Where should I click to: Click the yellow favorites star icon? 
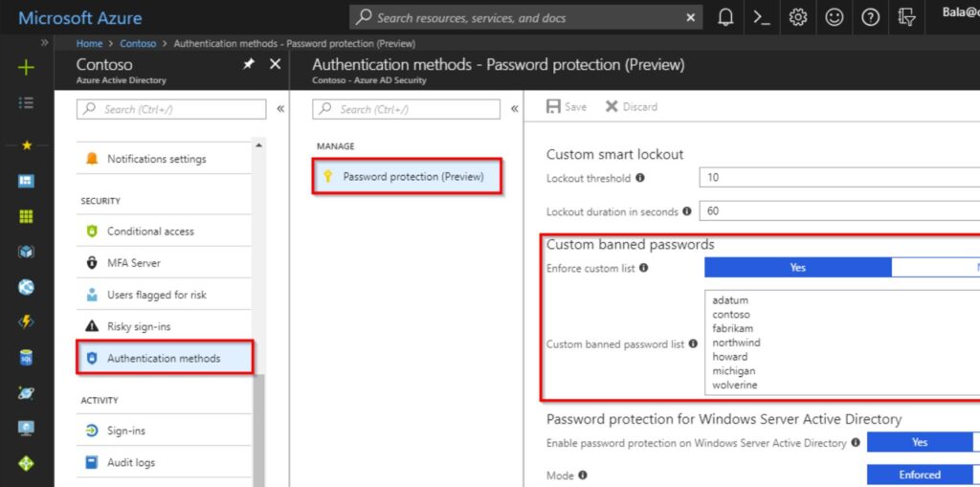click(26, 145)
